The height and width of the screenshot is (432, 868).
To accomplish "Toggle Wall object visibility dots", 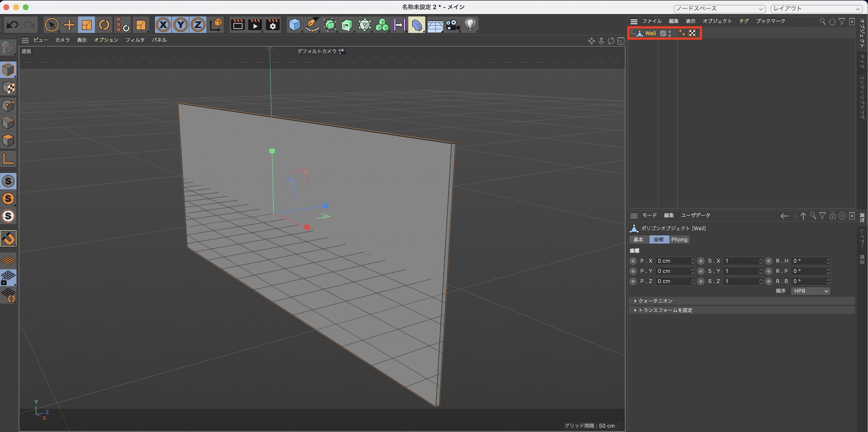I will [670, 33].
